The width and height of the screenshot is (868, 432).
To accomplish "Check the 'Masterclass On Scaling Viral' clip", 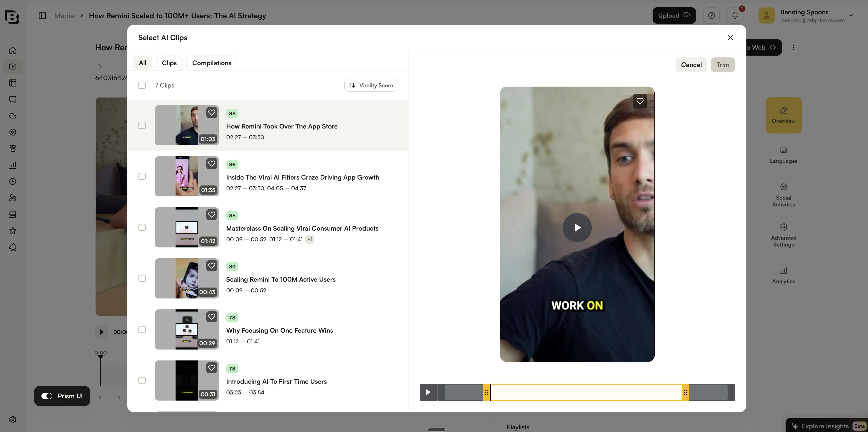I will click(142, 228).
